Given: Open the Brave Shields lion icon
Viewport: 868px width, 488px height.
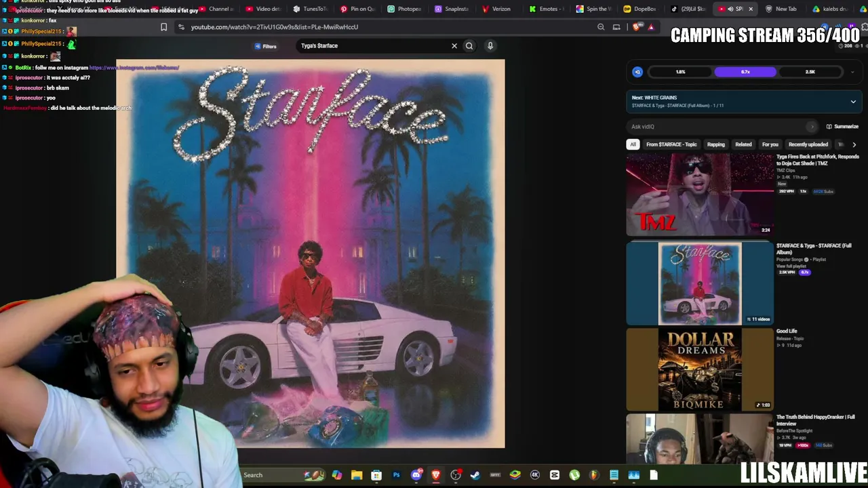Looking at the screenshot, I should [x=636, y=27].
